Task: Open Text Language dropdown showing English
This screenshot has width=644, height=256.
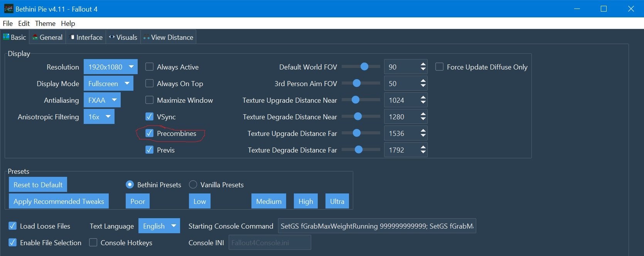Action: pyautogui.click(x=159, y=226)
